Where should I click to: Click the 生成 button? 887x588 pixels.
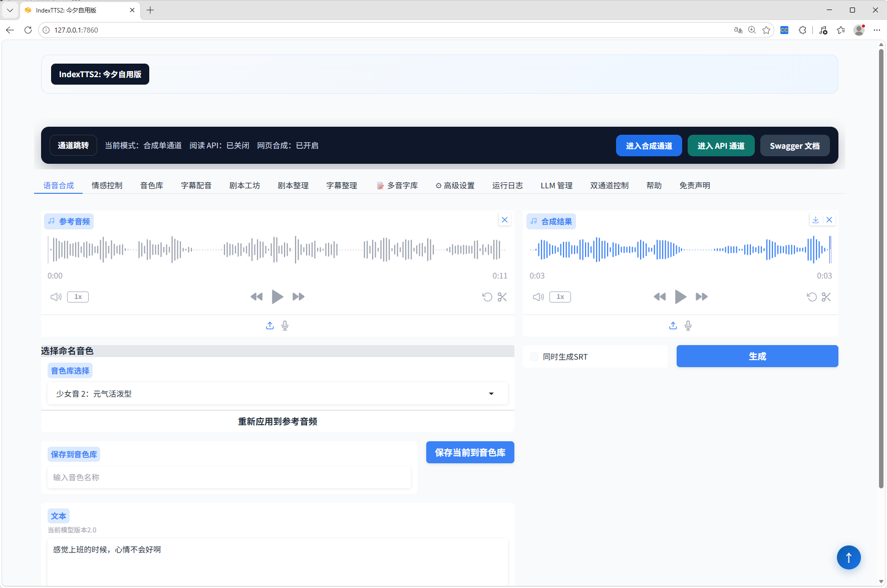(757, 356)
